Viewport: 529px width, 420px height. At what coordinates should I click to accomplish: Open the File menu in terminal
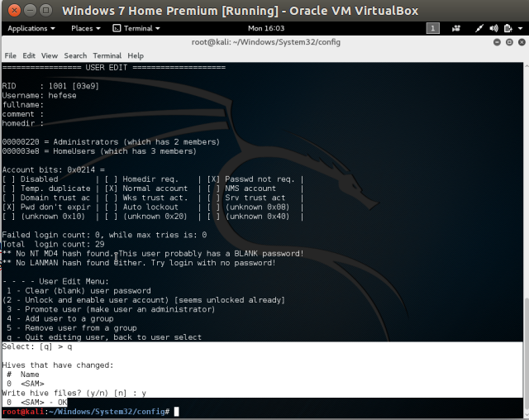coord(10,55)
